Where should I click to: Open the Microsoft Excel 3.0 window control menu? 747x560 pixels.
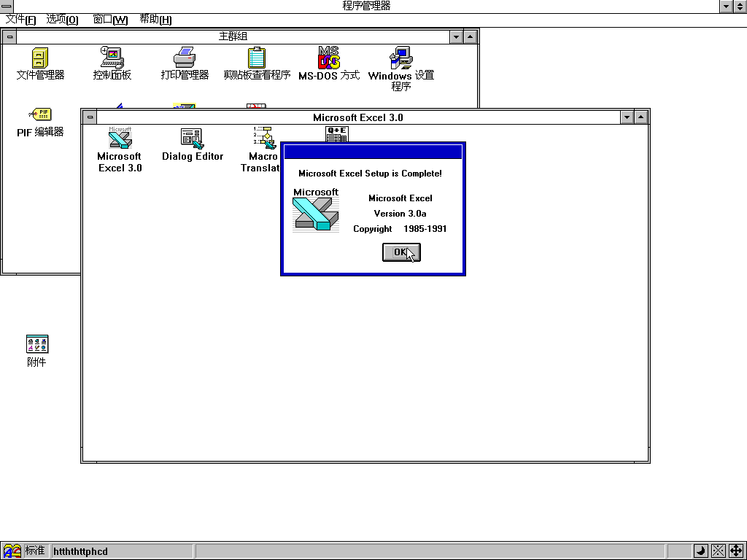(x=89, y=117)
